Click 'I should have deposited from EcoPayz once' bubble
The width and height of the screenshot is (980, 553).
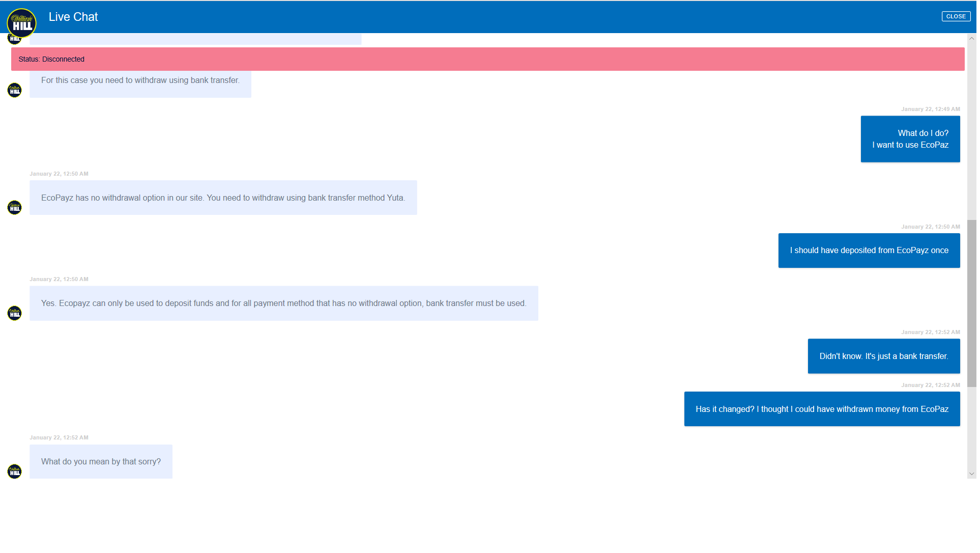[x=869, y=251]
